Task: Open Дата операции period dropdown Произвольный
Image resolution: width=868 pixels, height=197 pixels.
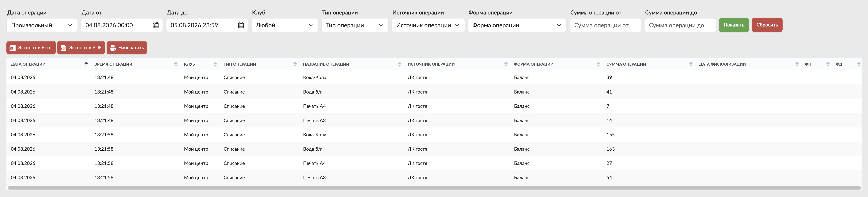Action: (x=42, y=25)
